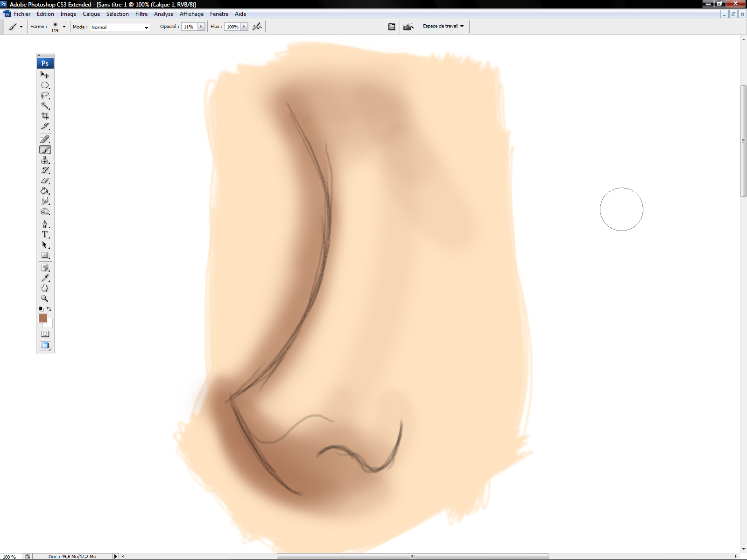Screen dimensions: 747x560
Task: Open the Image menu
Action: (68, 14)
